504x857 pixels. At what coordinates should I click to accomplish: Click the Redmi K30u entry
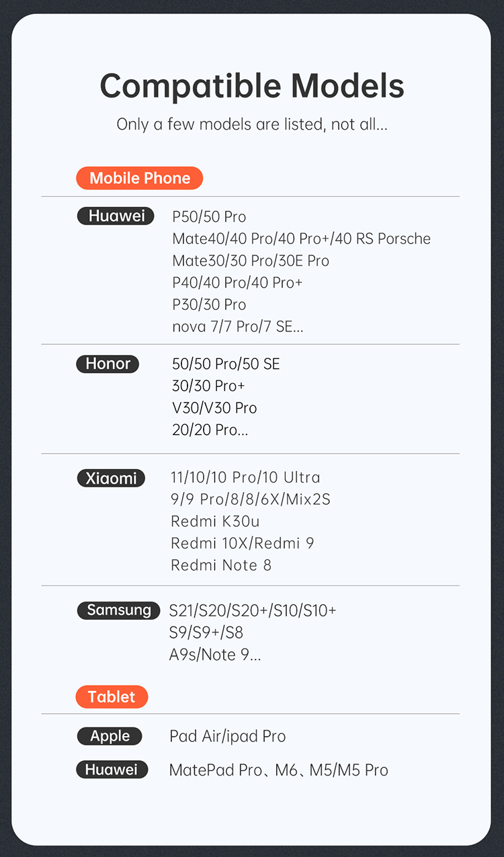215,521
